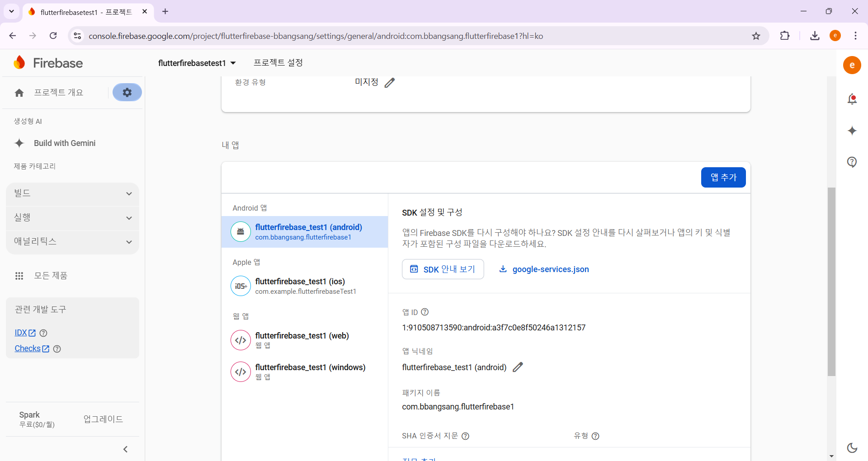This screenshot has width=868, height=461.
Task: Open a new browser tab
Action: click(x=165, y=11)
